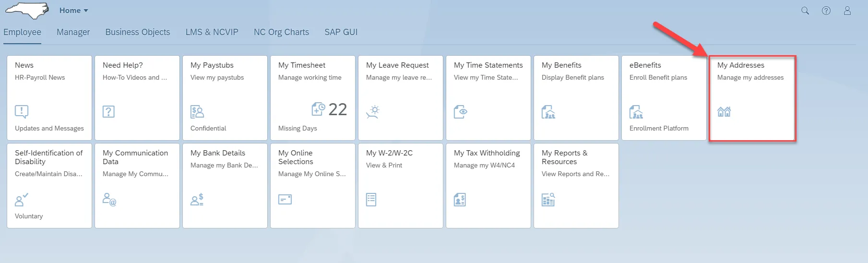Open Self-Identification of Disability tile title
This screenshot has height=263, width=868.
pos(48,157)
